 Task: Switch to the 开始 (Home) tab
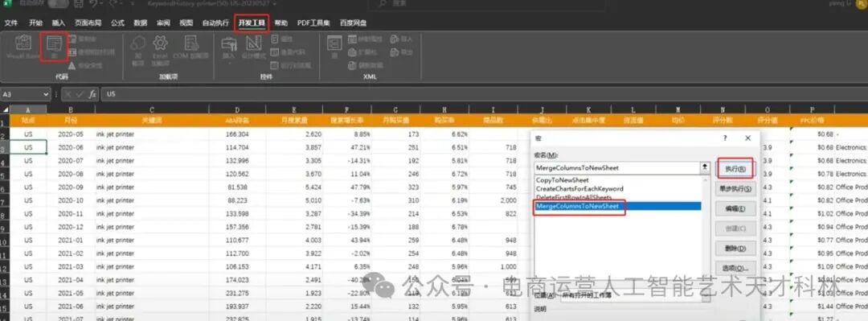point(36,23)
